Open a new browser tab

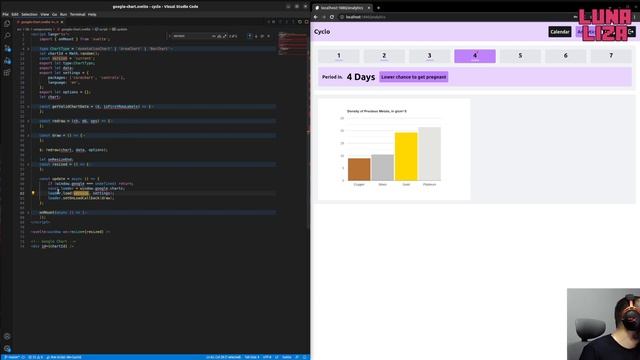[378, 8]
